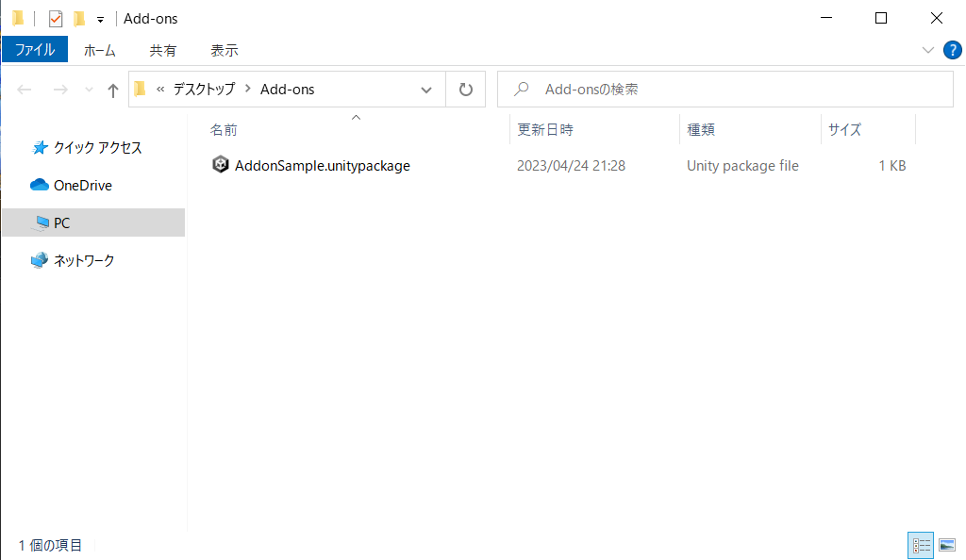Switch to large thumbnails view layout
Image resolution: width=966 pixels, height=560 pixels.
947,545
